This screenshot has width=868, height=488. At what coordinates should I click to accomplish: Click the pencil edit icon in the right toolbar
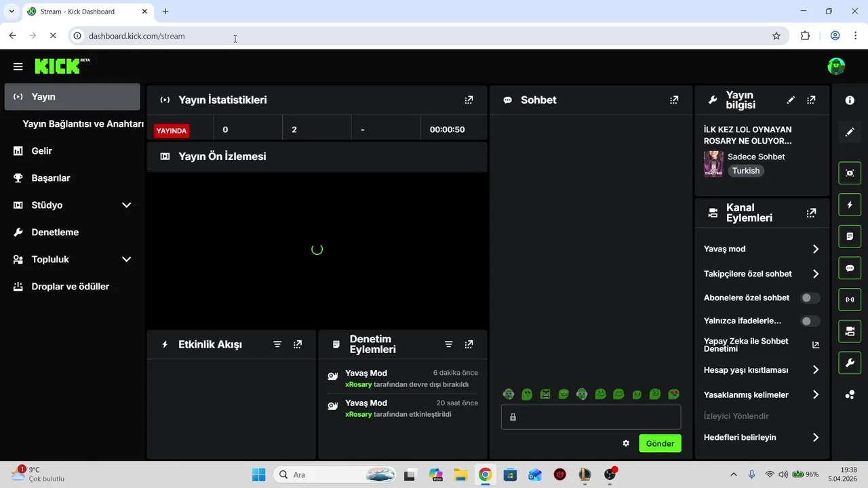(850, 132)
